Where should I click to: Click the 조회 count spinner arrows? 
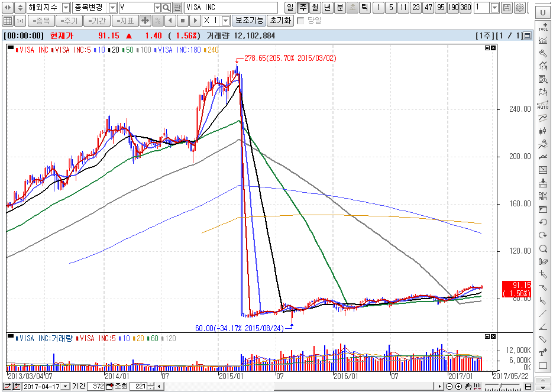point(151,387)
